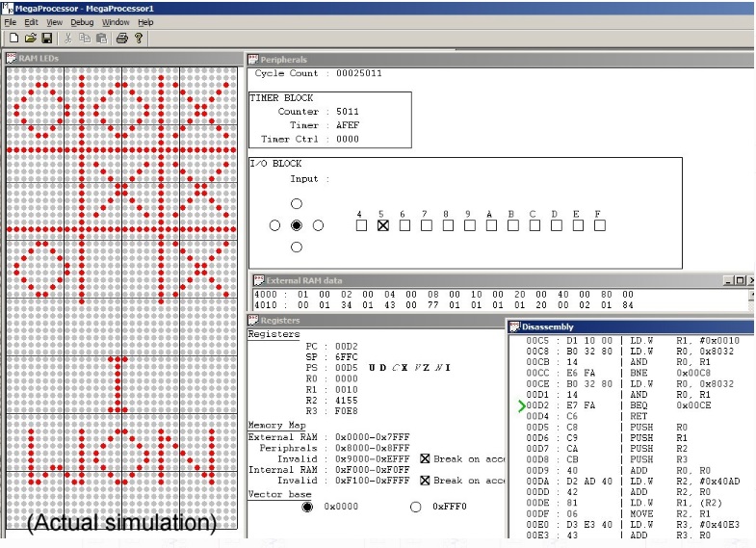Viewport: 756px width, 548px height.
Task: Click the External RAM data window icon
Action: pyautogui.click(x=259, y=280)
